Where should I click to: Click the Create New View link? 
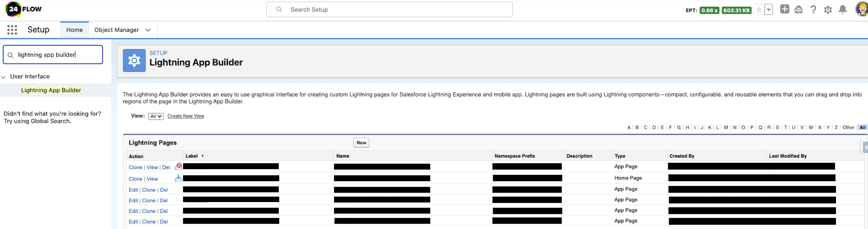(x=186, y=116)
